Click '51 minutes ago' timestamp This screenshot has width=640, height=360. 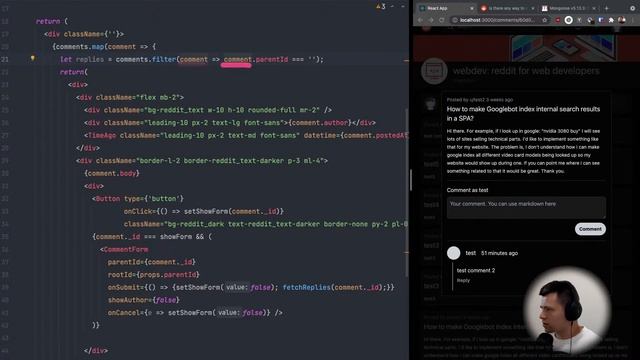(x=499, y=253)
